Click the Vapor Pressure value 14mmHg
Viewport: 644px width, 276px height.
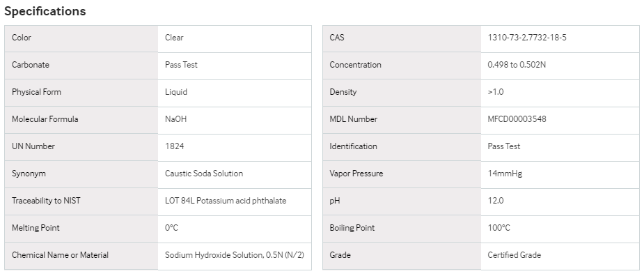(x=505, y=173)
